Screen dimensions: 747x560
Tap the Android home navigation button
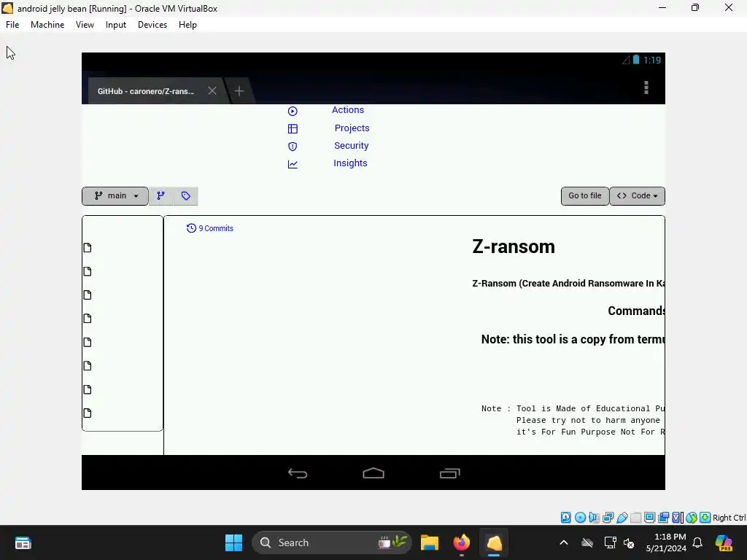click(373, 472)
